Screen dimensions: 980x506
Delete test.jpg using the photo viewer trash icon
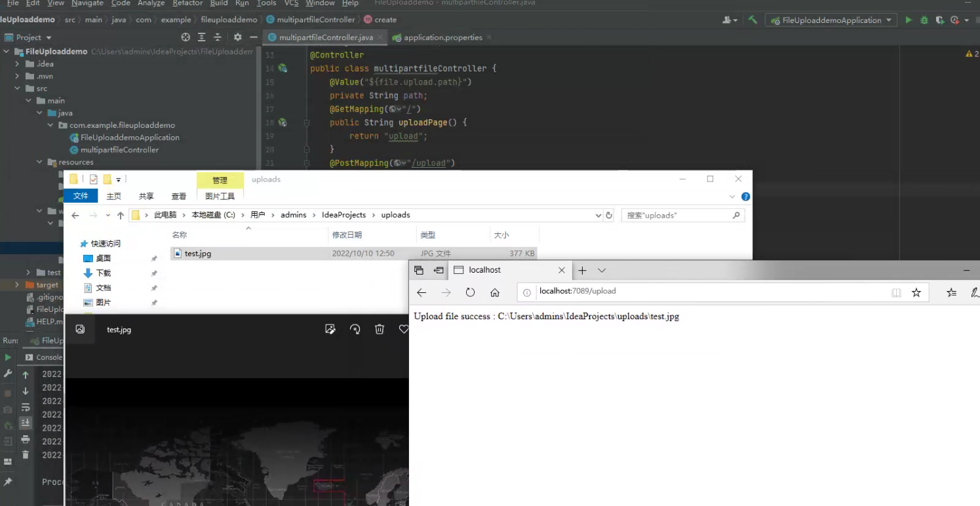pyautogui.click(x=380, y=329)
